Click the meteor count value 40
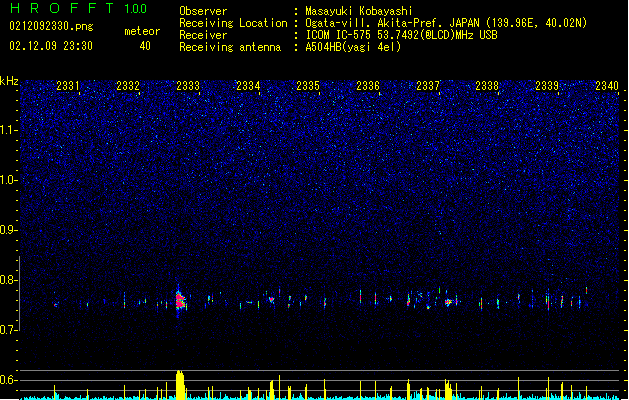This screenshot has height=400, width=629. click(145, 46)
